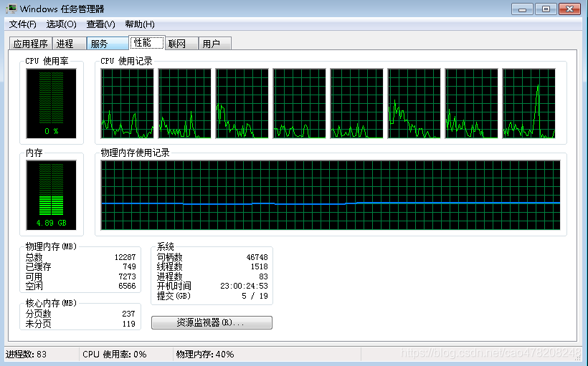Screen dimensions: 588x366
Task: Maximize the Task Manager window
Action: pos(546,9)
